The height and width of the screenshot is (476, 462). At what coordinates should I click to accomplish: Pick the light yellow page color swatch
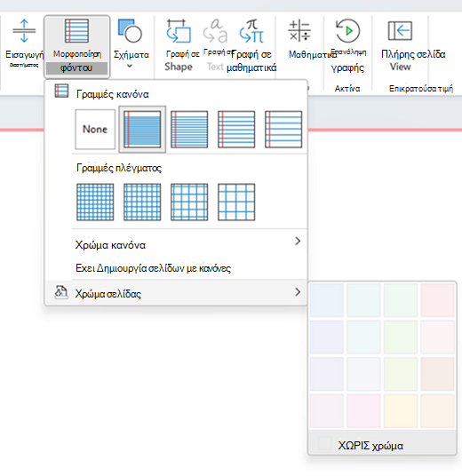click(x=401, y=411)
